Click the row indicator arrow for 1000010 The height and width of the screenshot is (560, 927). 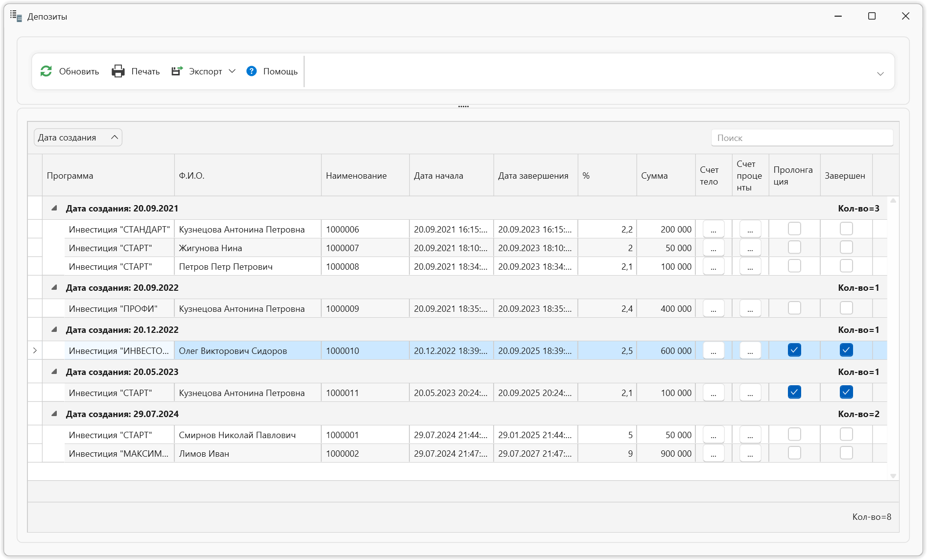35,350
